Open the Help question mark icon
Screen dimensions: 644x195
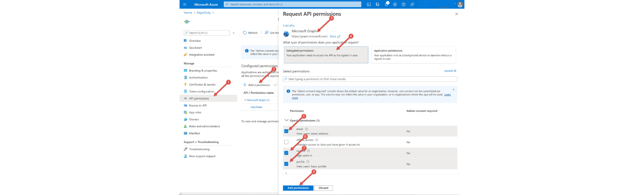click(403, 5)
